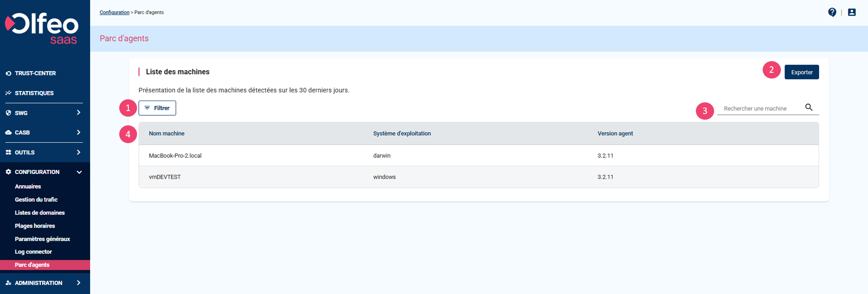Click the Administration users icon
868x294 pixels.
[x=8, y=283]
